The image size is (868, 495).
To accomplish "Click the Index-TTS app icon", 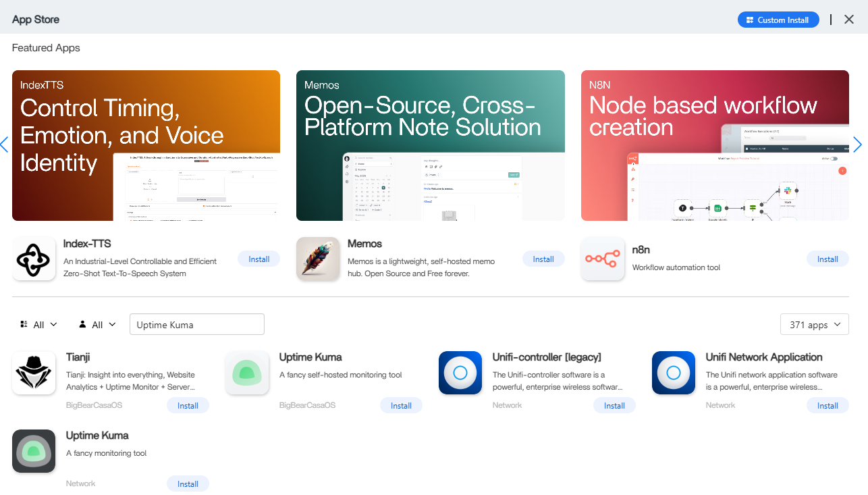I will pyautogui.click(x=34, y=259).
